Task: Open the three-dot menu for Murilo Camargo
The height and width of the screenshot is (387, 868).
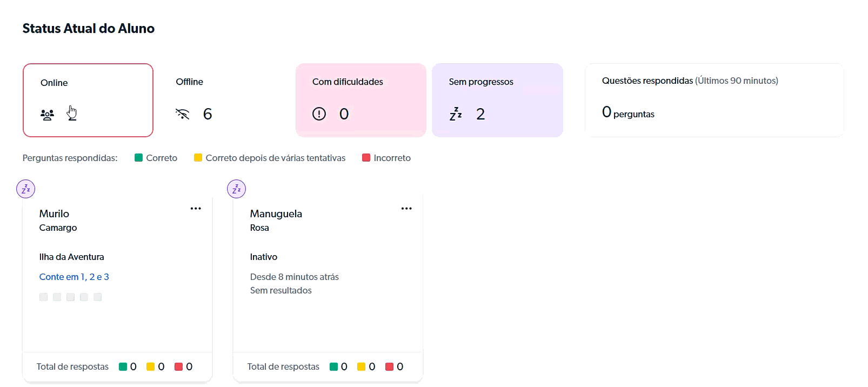Action: click(196, 209)
